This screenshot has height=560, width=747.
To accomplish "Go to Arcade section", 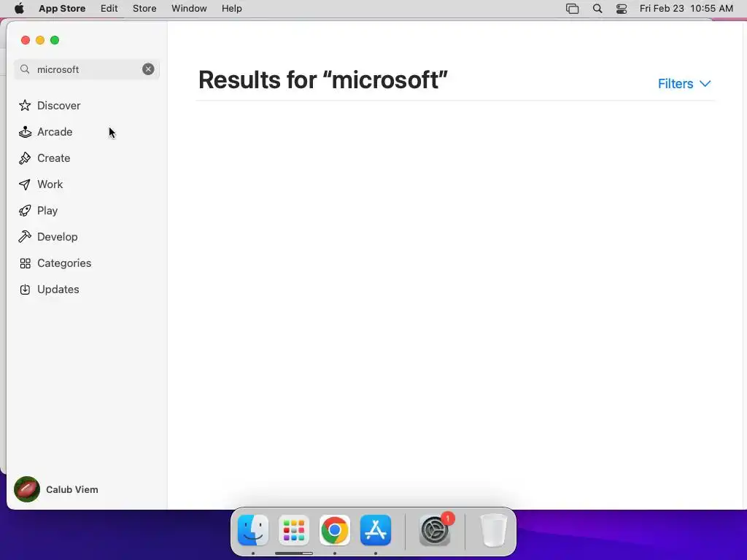I will pyautogui.click(x=87, y=131).
